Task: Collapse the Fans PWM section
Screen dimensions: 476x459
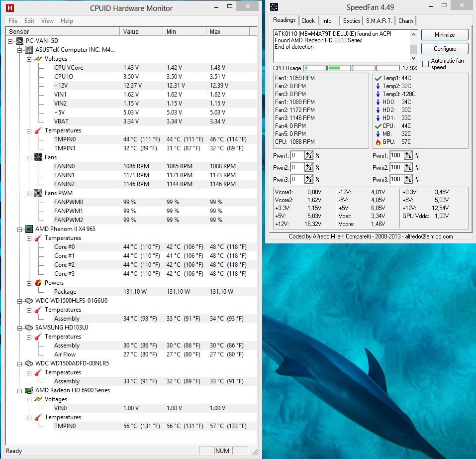Action: [29, 194]
